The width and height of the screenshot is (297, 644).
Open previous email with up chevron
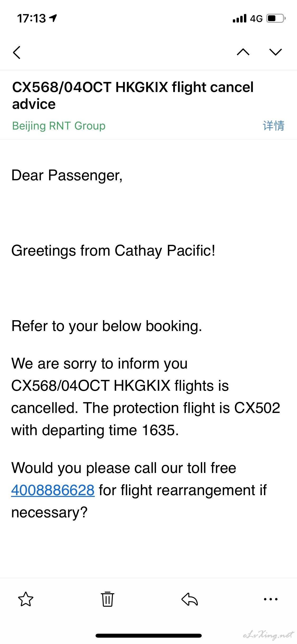(x=243, y=52)
